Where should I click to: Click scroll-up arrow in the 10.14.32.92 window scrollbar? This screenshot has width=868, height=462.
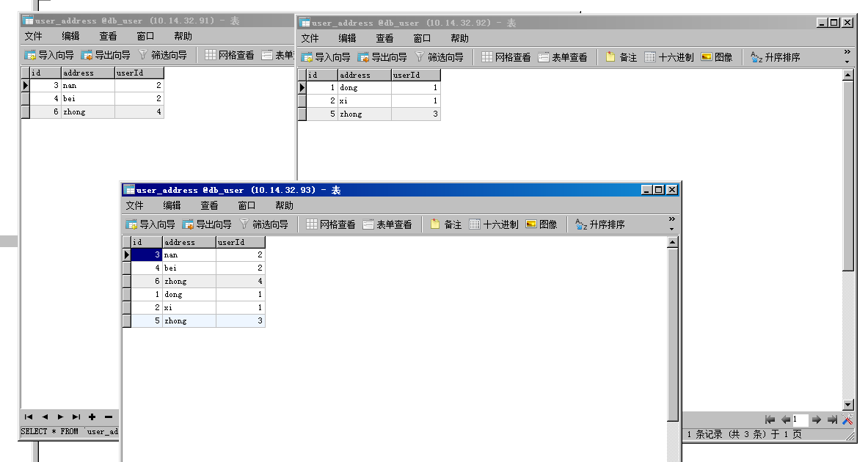pyautogui.click(x=848, y=76)
